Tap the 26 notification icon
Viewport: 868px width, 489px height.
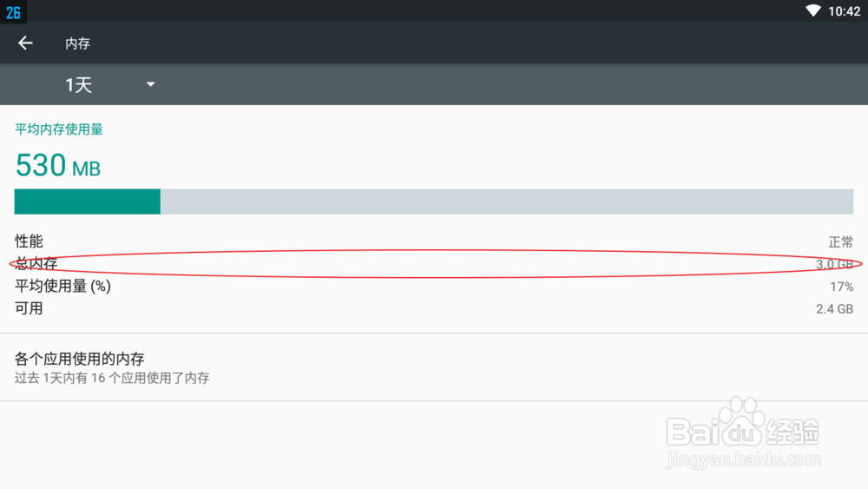[13, 12]
